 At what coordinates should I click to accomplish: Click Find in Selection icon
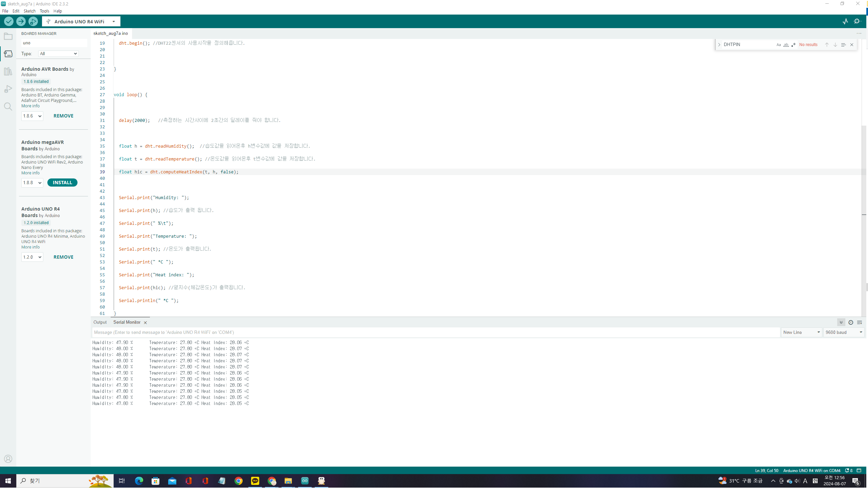843,45
